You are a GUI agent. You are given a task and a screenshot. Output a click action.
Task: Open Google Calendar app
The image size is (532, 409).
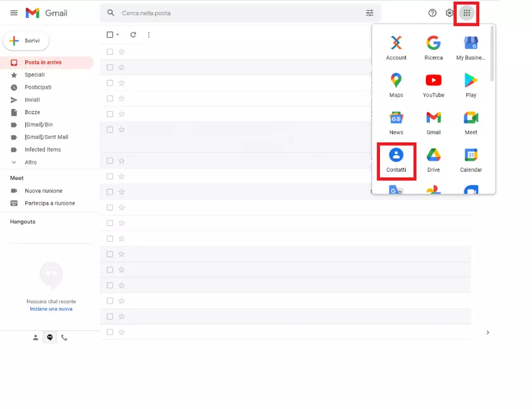[471, 160]
